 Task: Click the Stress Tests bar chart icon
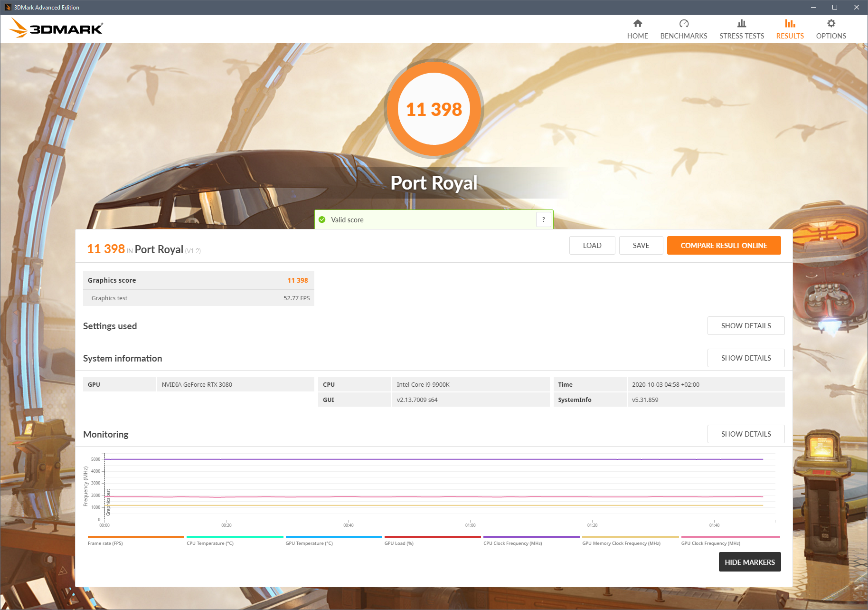click(741, 23)
